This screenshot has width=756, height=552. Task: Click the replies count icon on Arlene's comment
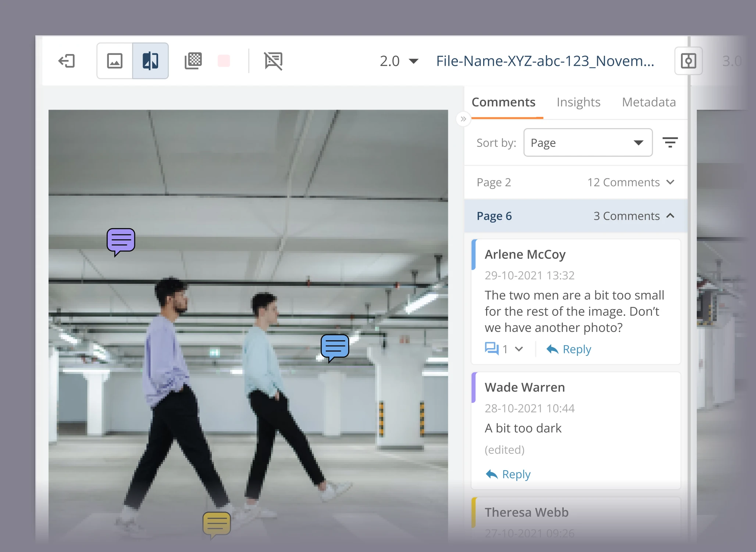tap(492, 348)
